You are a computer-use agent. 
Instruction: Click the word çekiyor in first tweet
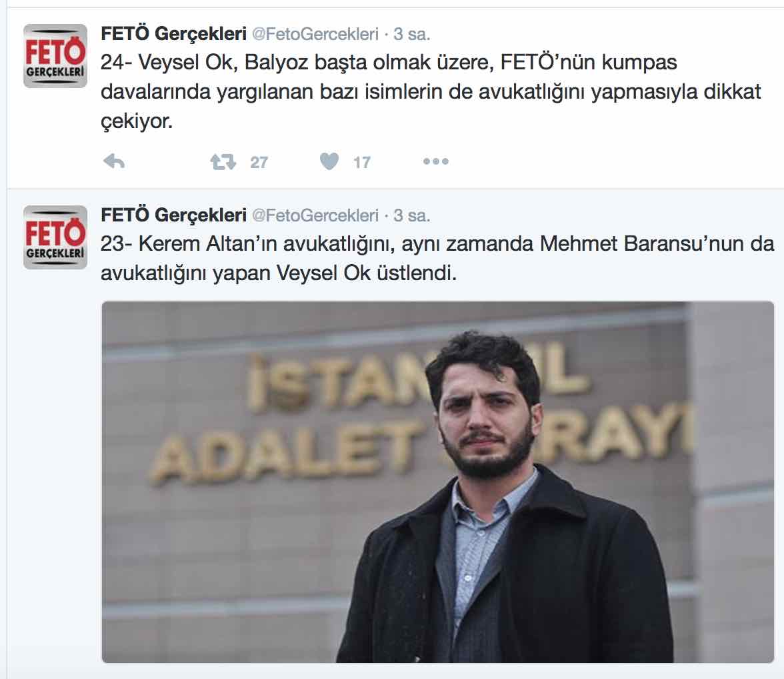coord(137,121)
